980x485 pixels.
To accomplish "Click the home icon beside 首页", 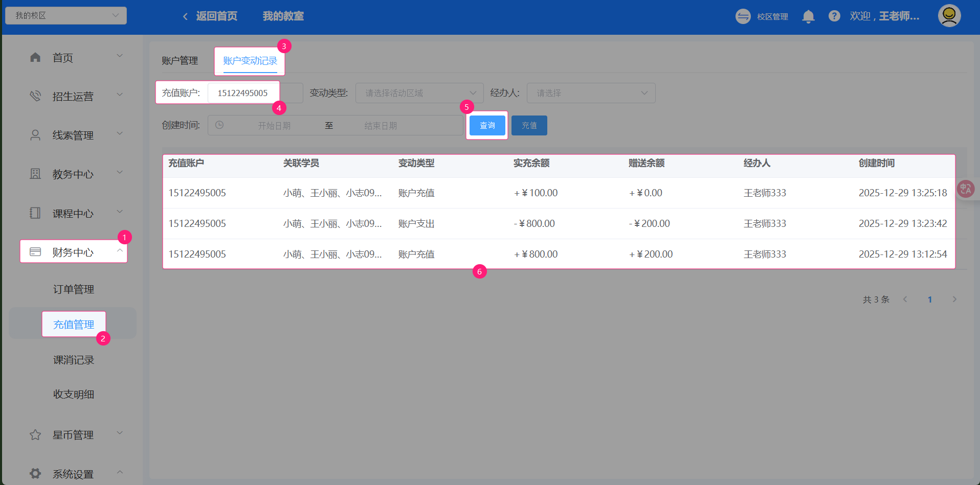I will [35, 57].
